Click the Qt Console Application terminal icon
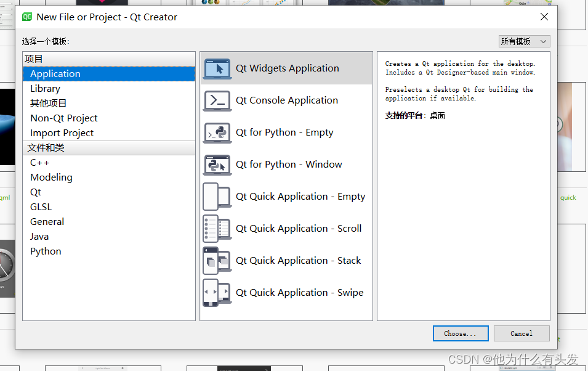This screenshot has height=371, width=588. 217,100
